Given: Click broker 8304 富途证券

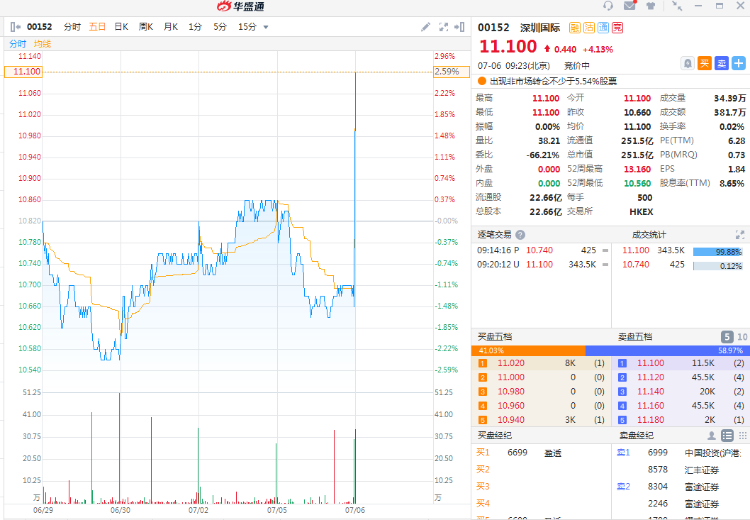Looking at the screenshot, I should pyautogui.click(x=683, y=487).
